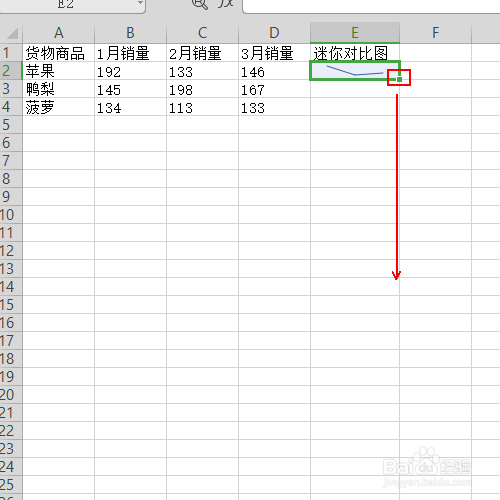Select row 25 header
Screen dimensions: 500x500
click(x=11, y=485)
